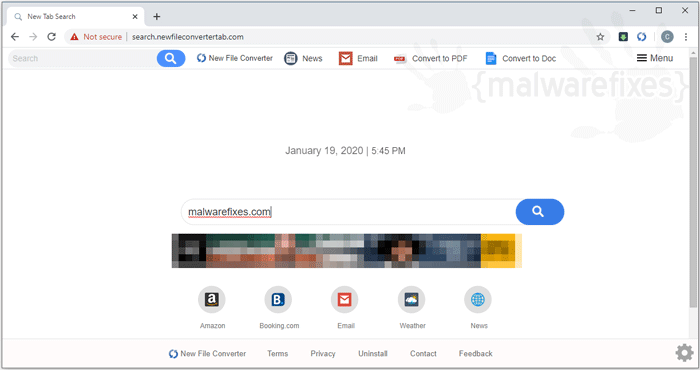Bookmark this page with the star icon
This screenshot has width=700, height=370.
(x=600, y=37)
